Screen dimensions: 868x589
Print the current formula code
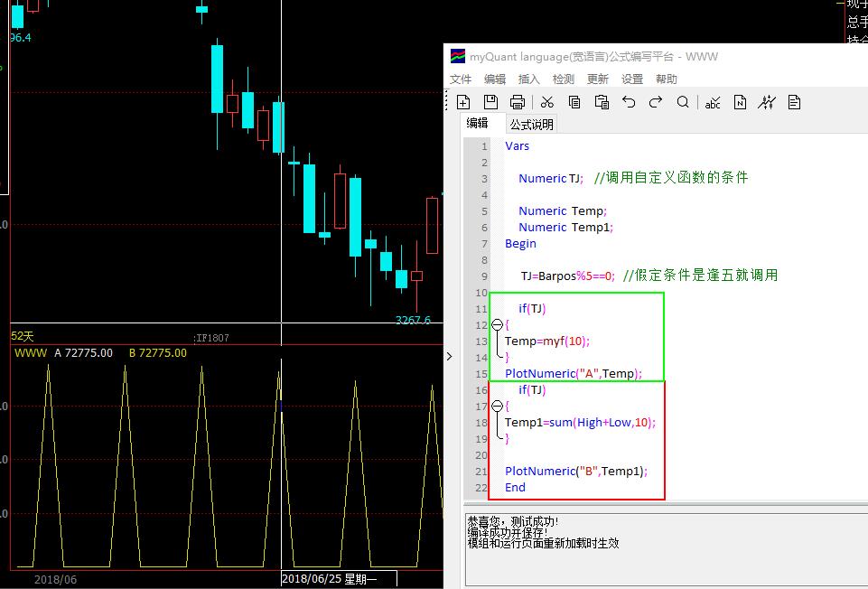coord(518,102)
